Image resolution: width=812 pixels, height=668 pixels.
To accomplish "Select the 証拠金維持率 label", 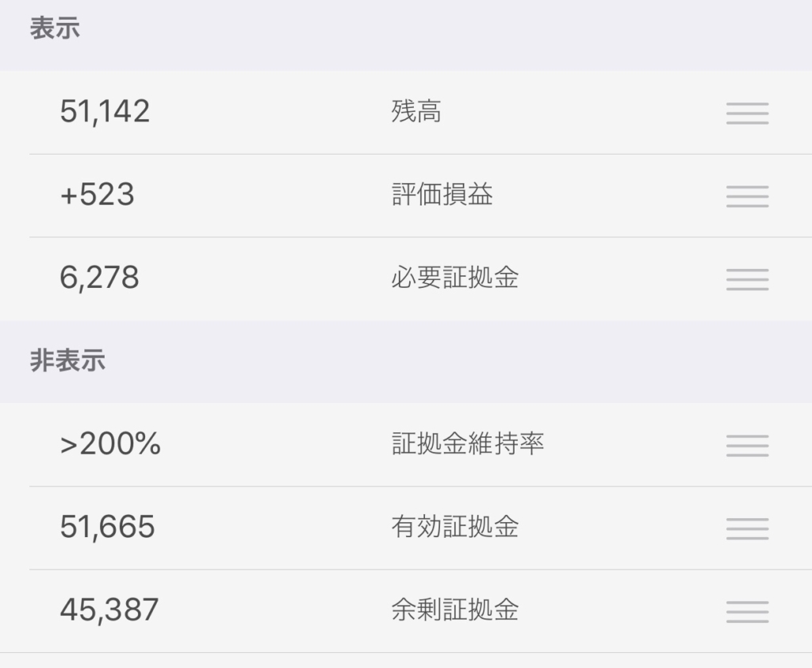I will point(468,443).
